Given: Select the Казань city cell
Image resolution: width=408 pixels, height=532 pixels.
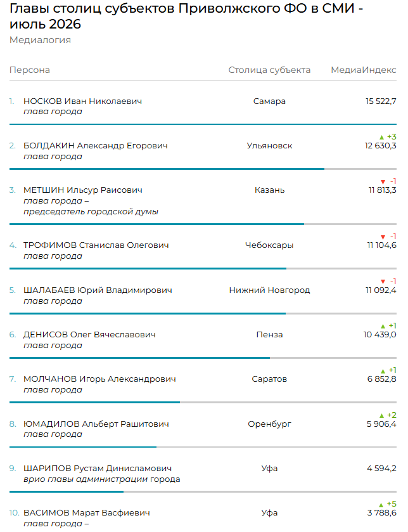Looking at the screenshot, I should tap(269, 190).
